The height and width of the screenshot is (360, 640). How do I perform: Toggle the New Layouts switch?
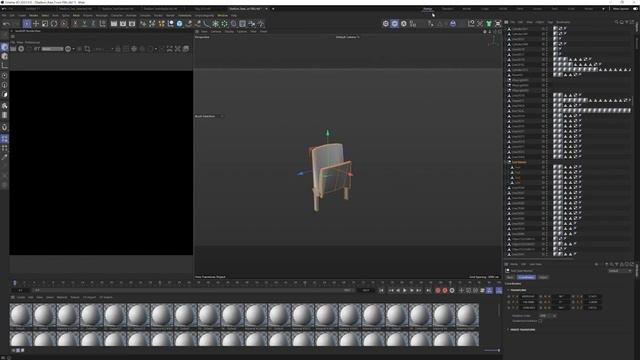(x=635, y=9)
